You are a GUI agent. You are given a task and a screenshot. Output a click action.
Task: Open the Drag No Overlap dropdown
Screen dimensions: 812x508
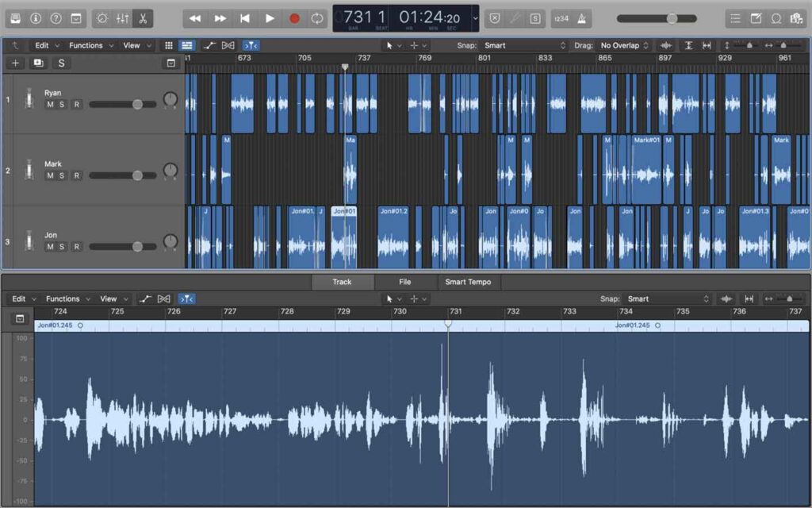(x=624, y=45)
